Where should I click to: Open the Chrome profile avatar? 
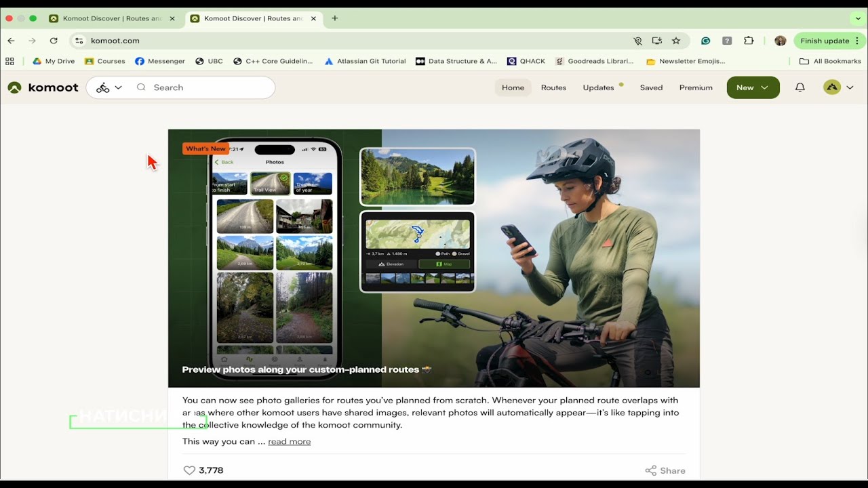[781, 41]
